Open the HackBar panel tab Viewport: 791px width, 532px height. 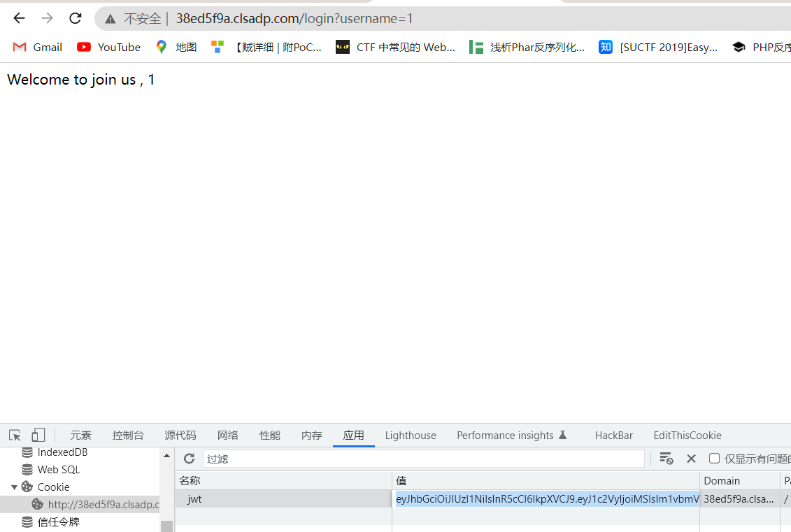coord(613,435)
